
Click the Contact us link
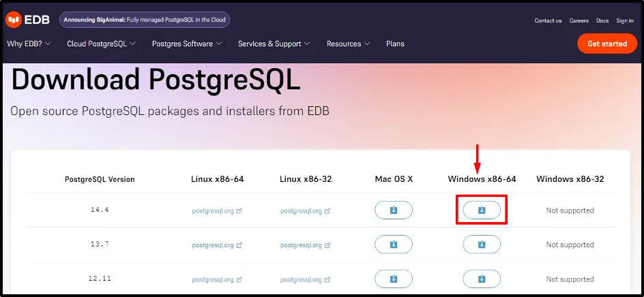548,20
